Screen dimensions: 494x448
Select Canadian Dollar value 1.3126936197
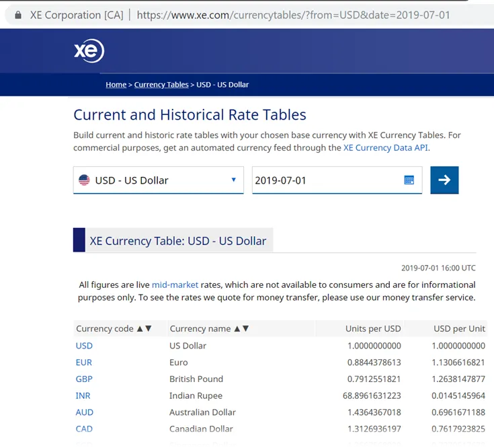click(x=374, y=428)
